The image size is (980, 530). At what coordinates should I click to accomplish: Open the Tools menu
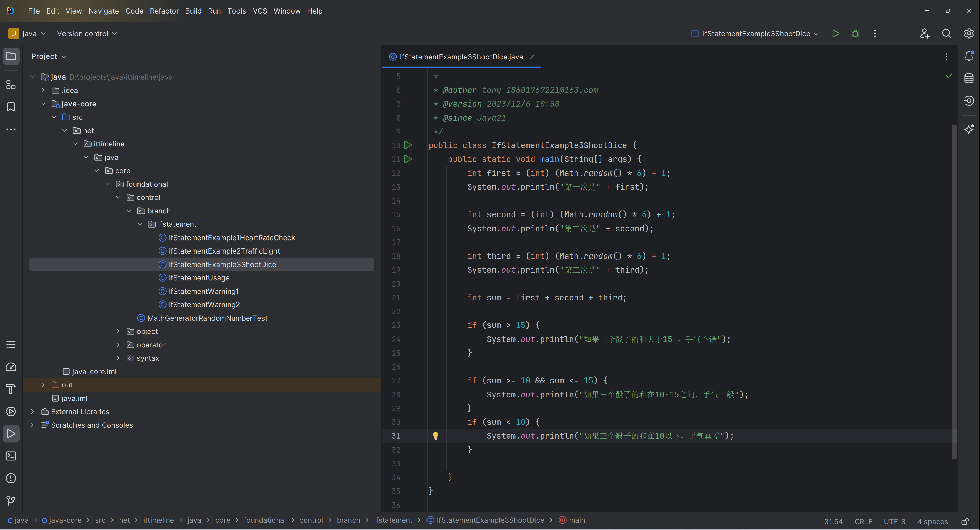tap(236, 11)
